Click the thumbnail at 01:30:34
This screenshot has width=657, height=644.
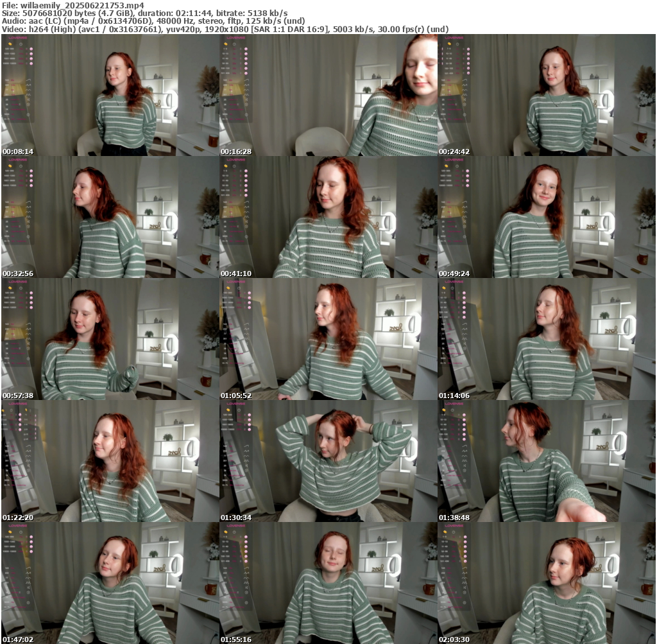[x=328, y=461]
